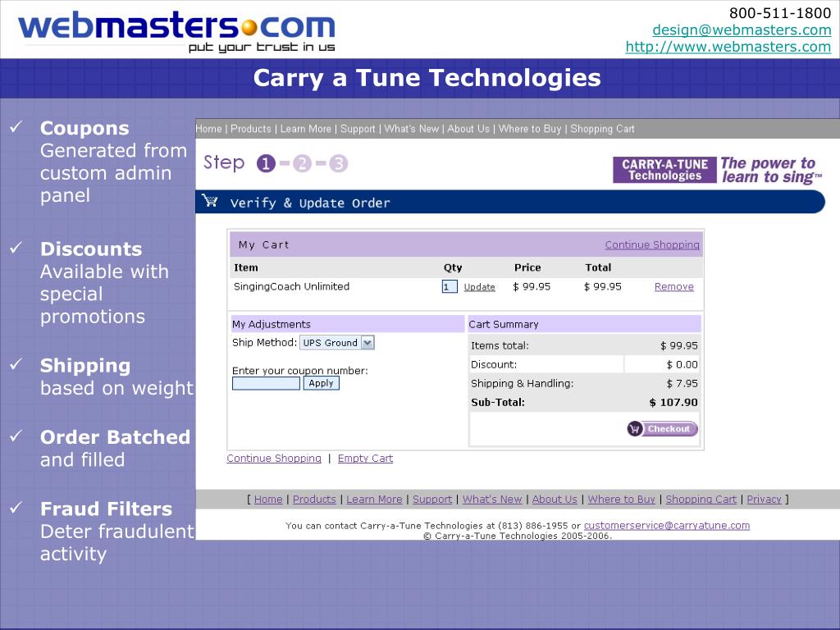Click the Cart Summary section header
Viewport: 840px width, 630px height.
point(584,324)
